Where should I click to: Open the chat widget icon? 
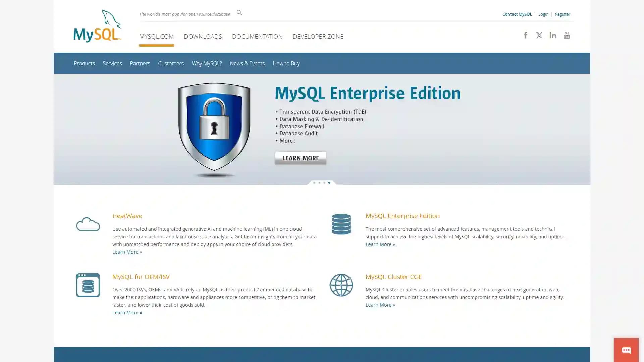pyautogui.click(x=626, y=350)
